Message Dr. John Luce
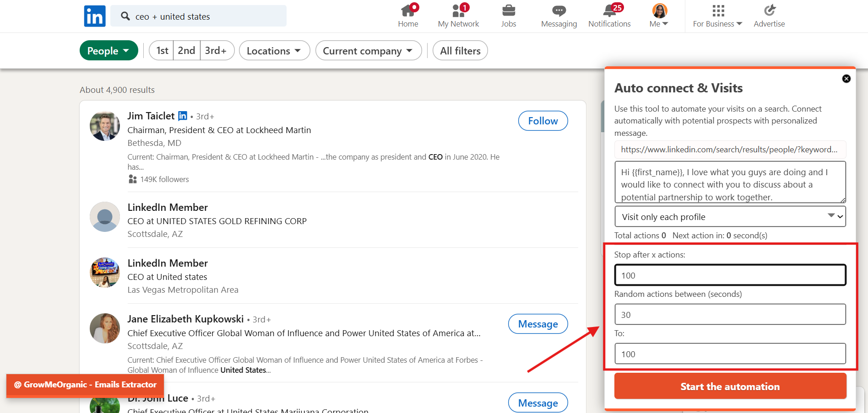868x413 pixels. [538, 402]
